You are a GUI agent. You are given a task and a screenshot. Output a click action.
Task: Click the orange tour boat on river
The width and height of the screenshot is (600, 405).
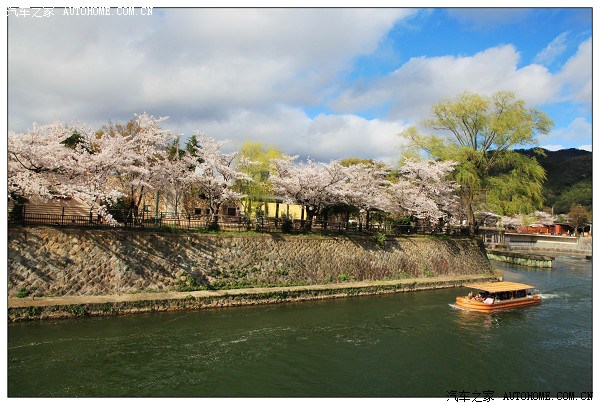[x=498, y=297]
